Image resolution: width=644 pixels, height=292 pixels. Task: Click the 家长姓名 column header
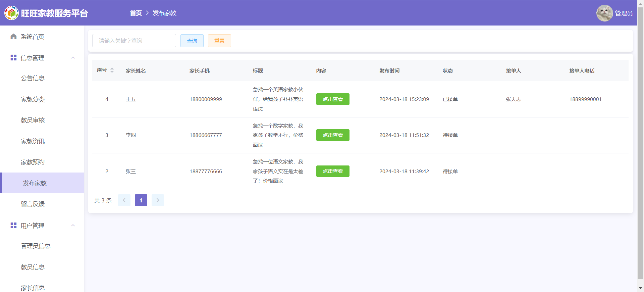click(136, 70)
